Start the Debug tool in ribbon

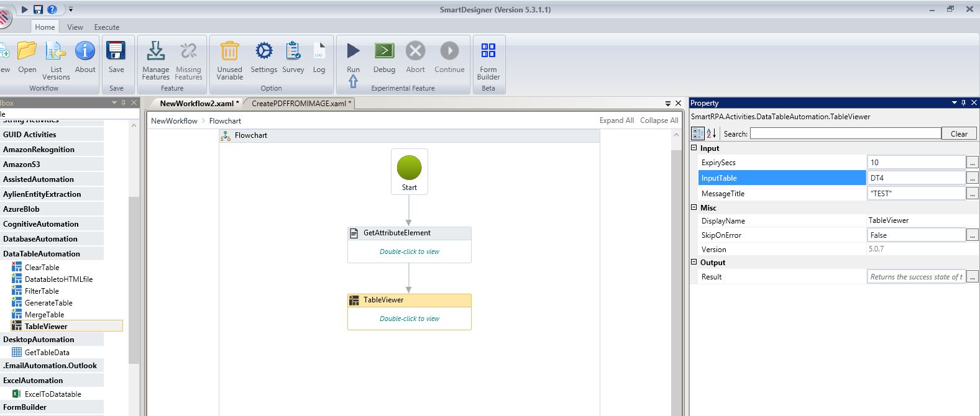(x=384, y=51)
